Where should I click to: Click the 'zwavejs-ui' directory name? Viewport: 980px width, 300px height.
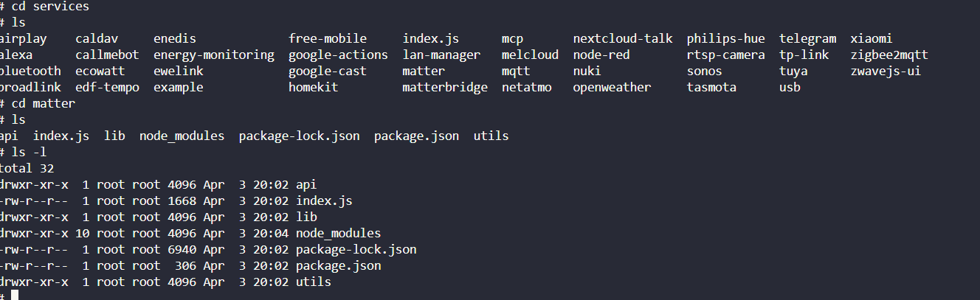pos(885,71)
